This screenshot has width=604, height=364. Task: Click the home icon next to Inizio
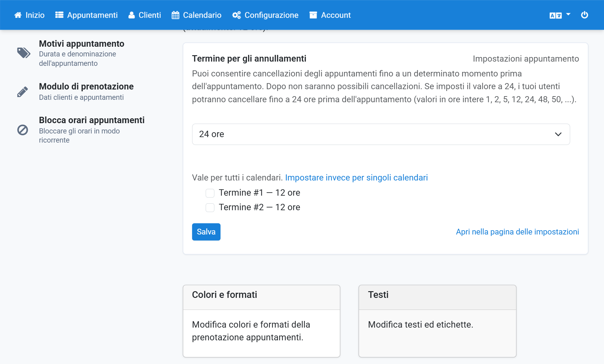coord(18,15)
